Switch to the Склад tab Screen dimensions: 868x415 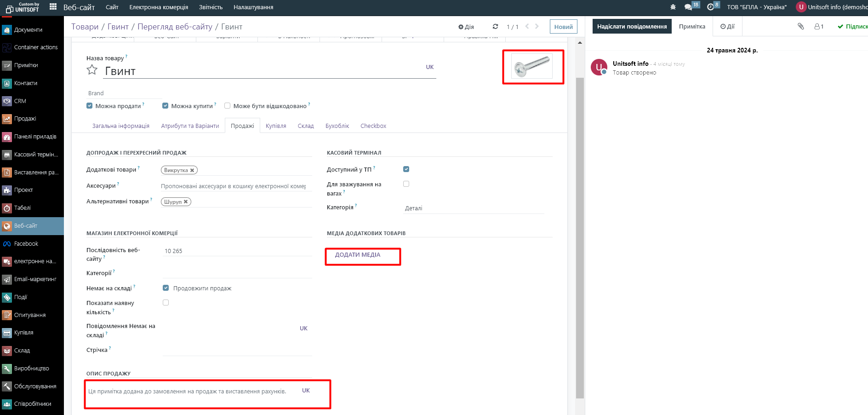pos(306,126)
